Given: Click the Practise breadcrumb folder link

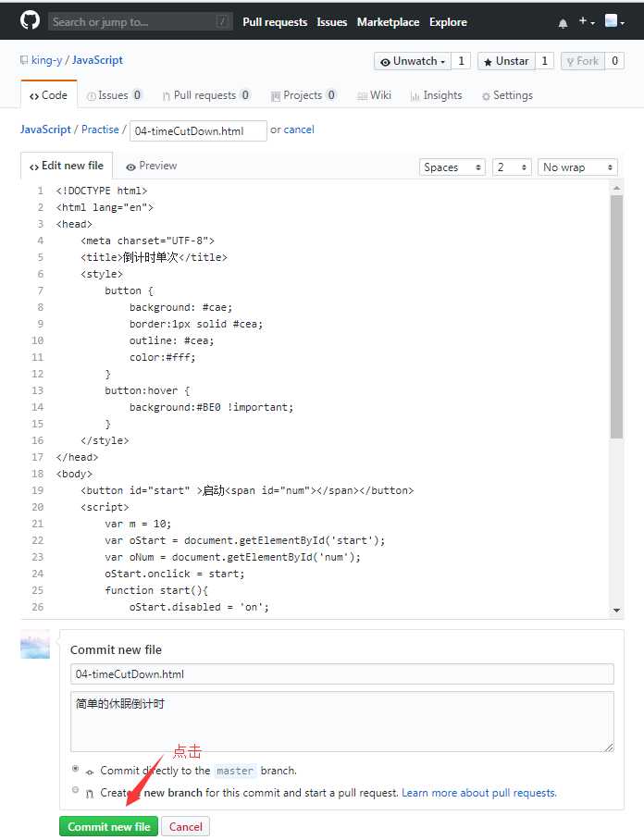Looking at the screenshot, I should (x=100, y=130).
